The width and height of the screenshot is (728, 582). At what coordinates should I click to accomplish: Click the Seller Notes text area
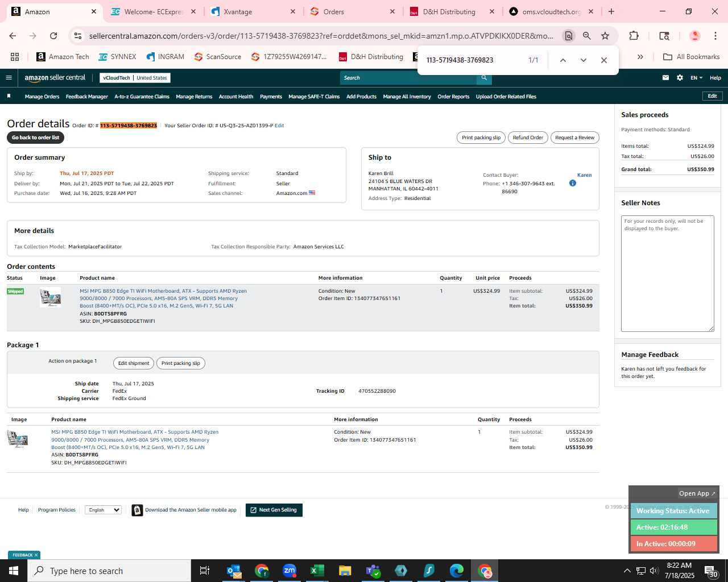(x=667, y=273)
